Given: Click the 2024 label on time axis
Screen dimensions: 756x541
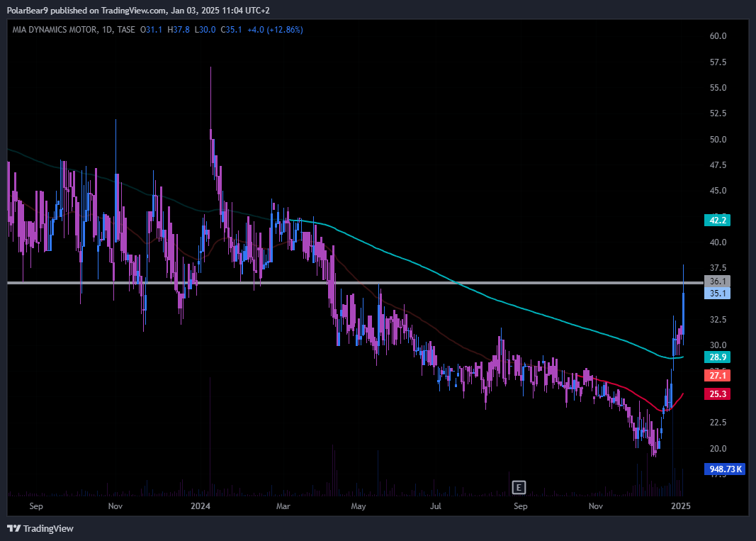Looking at the screenshot, I should click(x=201, y=506).
